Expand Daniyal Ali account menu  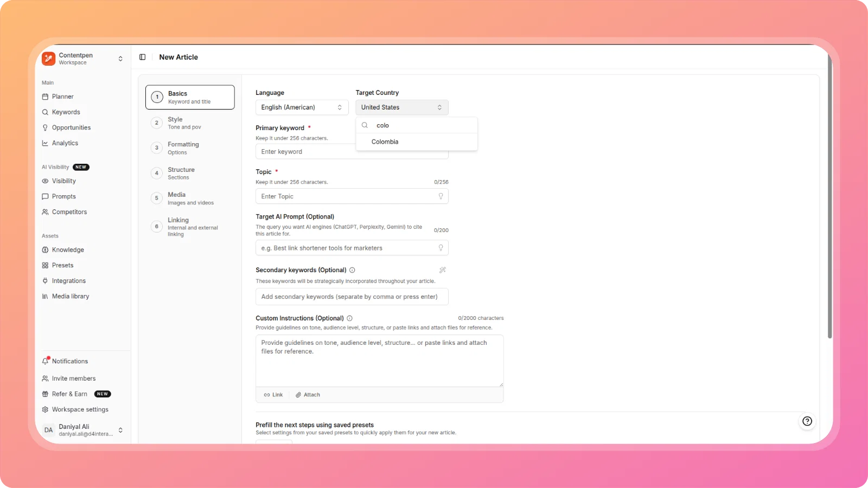[x=120, y=430]
